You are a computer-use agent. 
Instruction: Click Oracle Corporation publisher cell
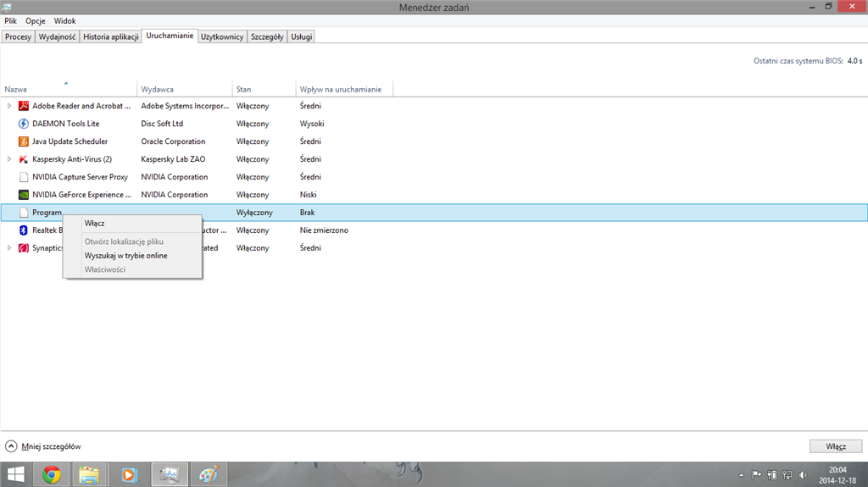click(173, 141)
